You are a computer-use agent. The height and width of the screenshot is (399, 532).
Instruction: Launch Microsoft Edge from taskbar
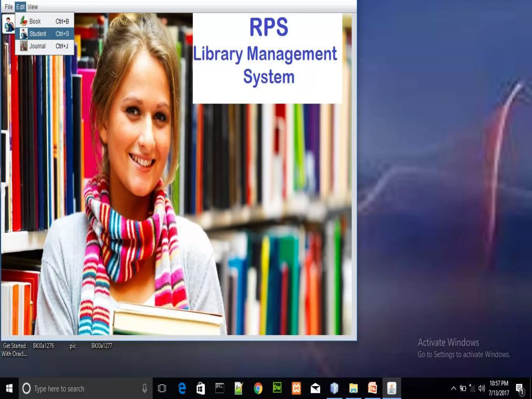(x=182, y=389)
